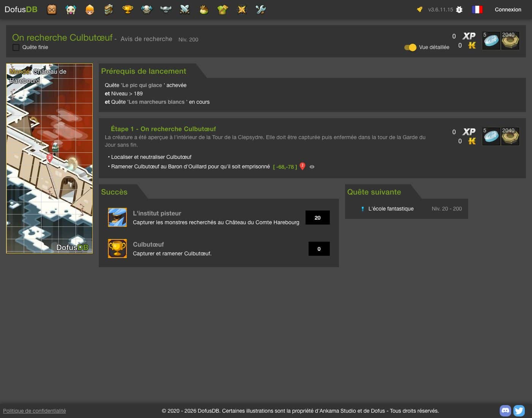Click the red pin icon beside coordinates

(302, 166)
